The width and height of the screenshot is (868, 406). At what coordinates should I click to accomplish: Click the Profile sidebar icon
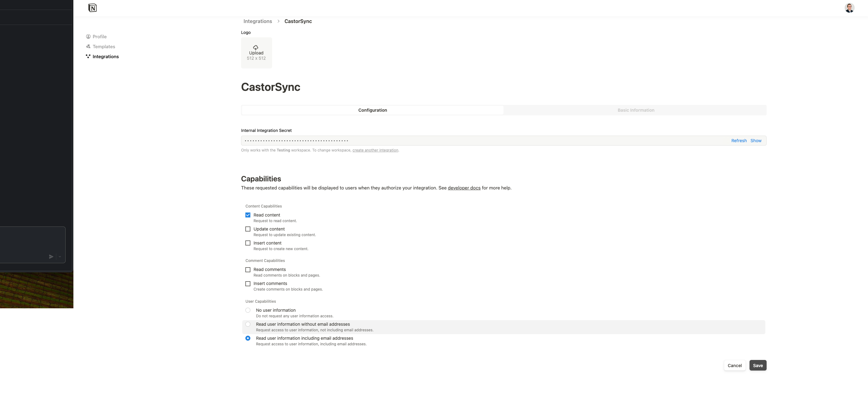coord(88,36)
